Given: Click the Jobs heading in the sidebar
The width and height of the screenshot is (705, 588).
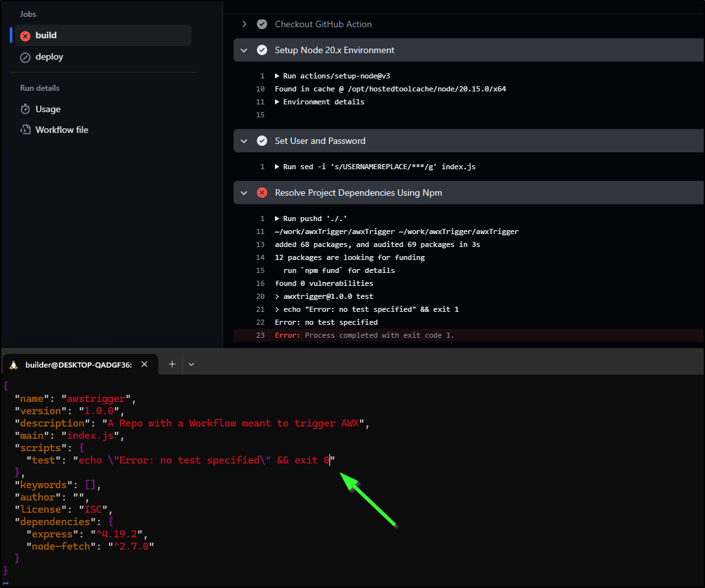Looking at the screenshot, I should click(x=28, y=14).
